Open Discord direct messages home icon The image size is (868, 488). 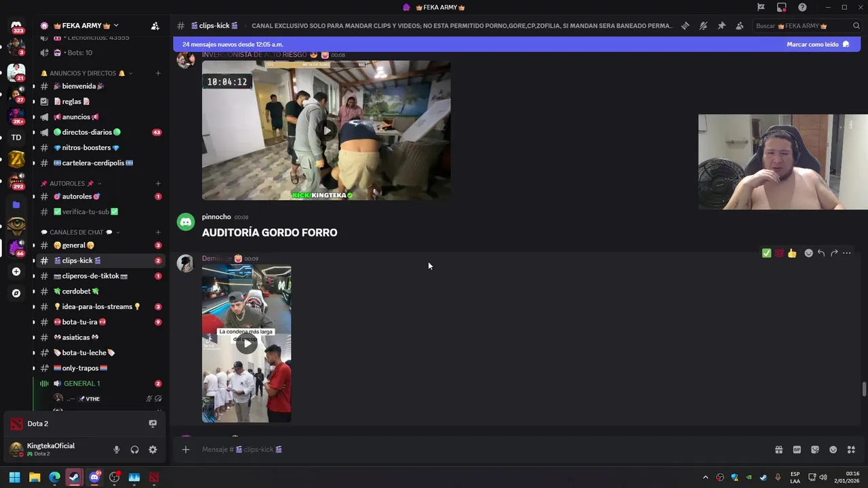(16, 26)
